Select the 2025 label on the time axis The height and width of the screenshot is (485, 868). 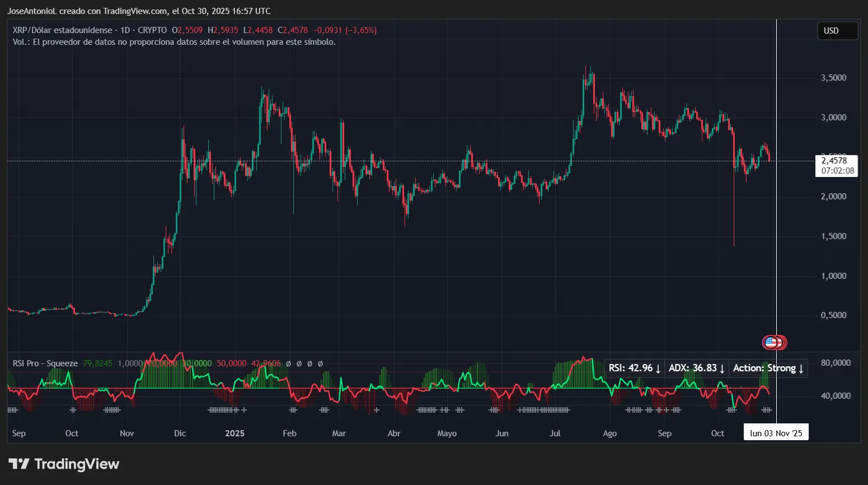click(x=234, y=433)
